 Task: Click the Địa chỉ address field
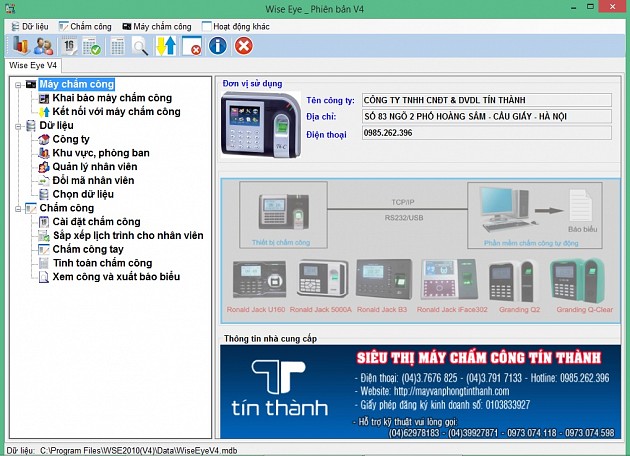(487, 117)
